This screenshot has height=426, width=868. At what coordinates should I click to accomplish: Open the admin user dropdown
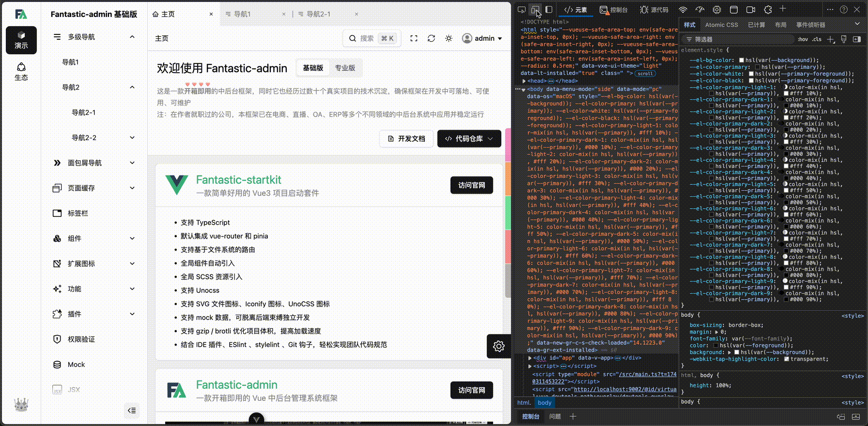click(482, 38)
